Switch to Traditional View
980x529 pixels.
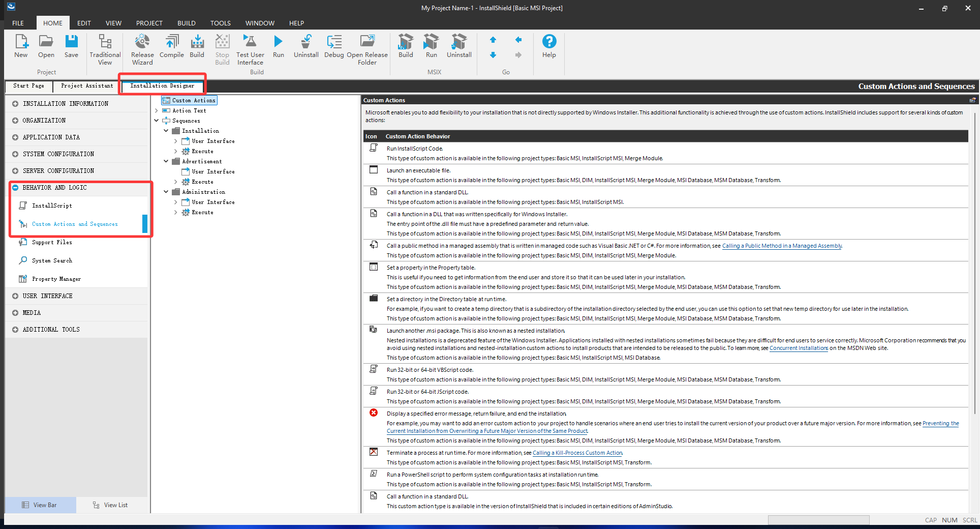pos(105,50)
